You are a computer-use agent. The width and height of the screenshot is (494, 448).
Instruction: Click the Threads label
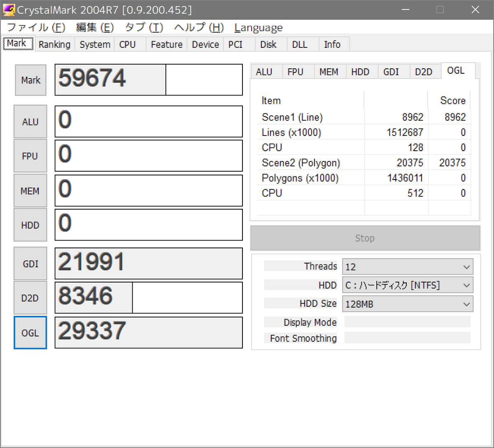tap(320, 266)
